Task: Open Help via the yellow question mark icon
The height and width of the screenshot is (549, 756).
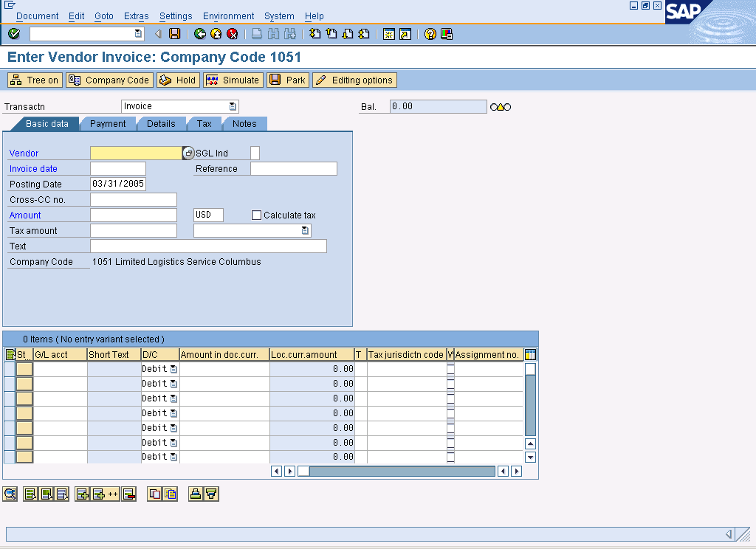Action: 430,34
